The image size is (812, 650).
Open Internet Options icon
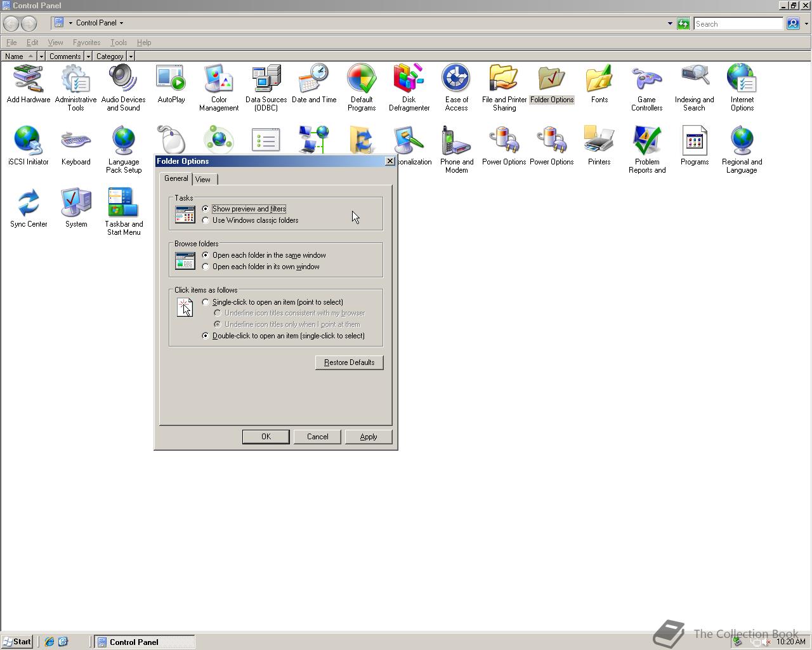(742, 88)
